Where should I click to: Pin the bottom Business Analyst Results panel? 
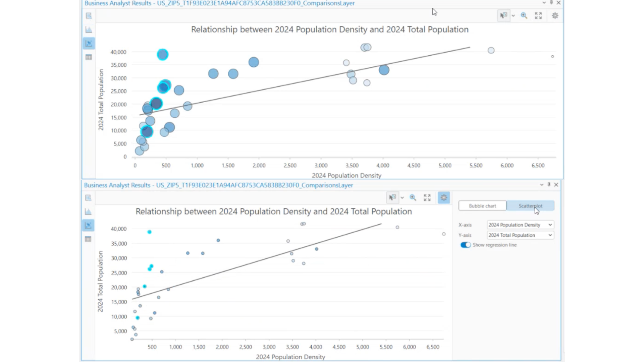click(x=549, y=185)
